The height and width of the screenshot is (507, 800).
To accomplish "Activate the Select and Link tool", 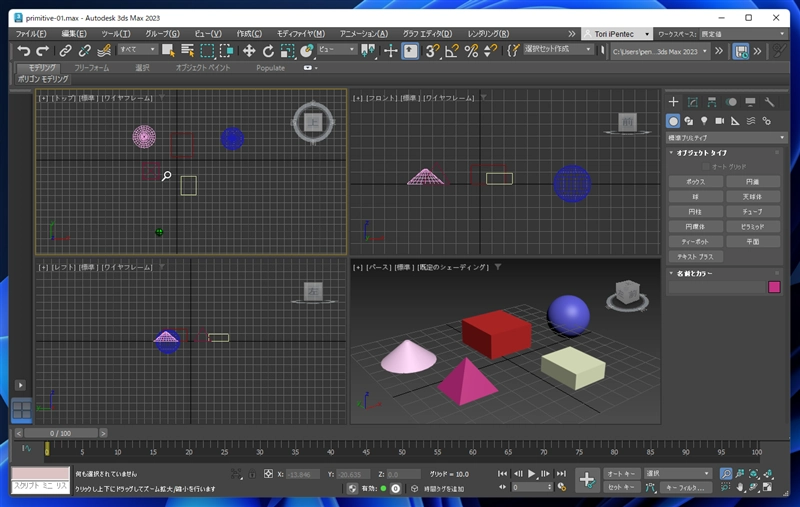I will click(x=65, y=50).
